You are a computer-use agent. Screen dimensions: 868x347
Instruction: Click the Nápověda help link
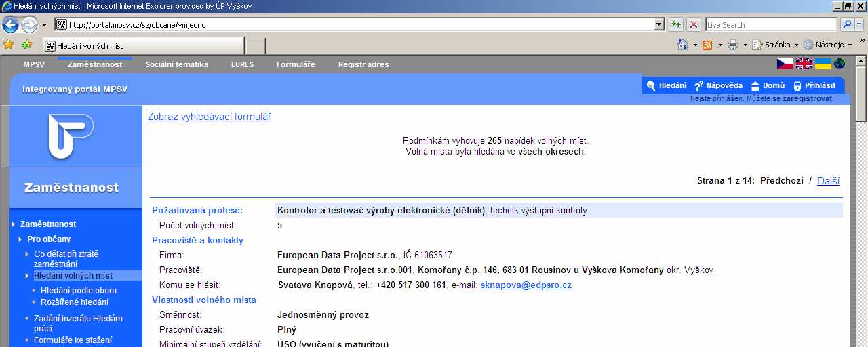[x=718, y=85]
